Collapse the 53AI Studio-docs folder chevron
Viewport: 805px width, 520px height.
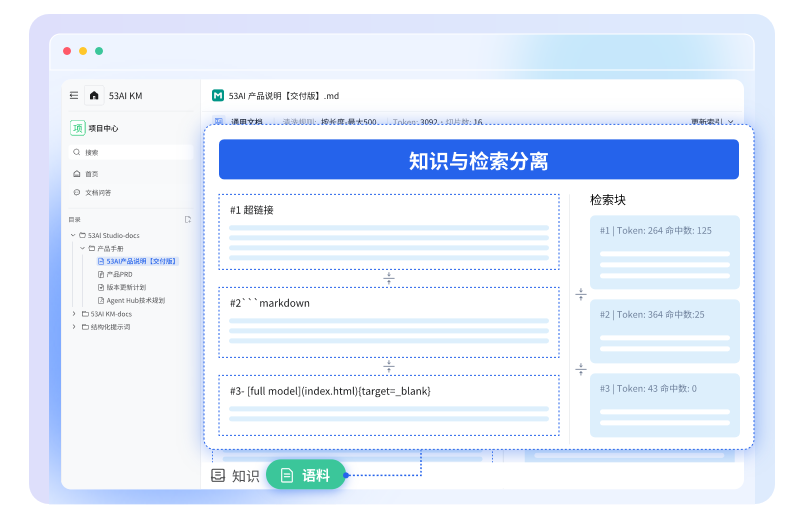(x=73, y=235)
